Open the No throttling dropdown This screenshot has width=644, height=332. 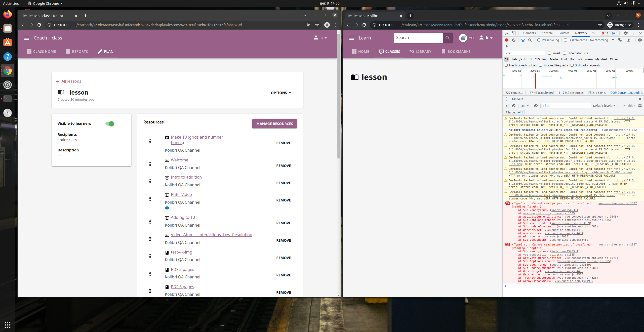coord(602,40)
